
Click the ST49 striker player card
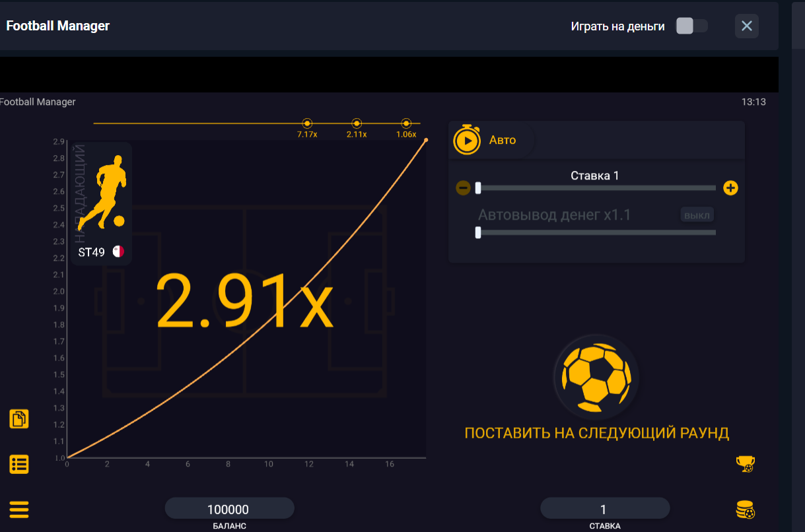(x=101, y=203)
